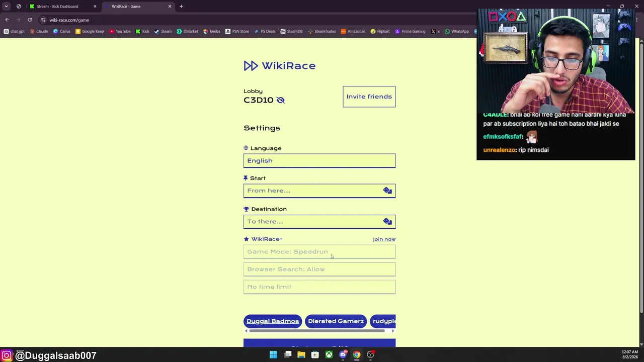Open the Prime Gaming bookmark

[410, 31]
